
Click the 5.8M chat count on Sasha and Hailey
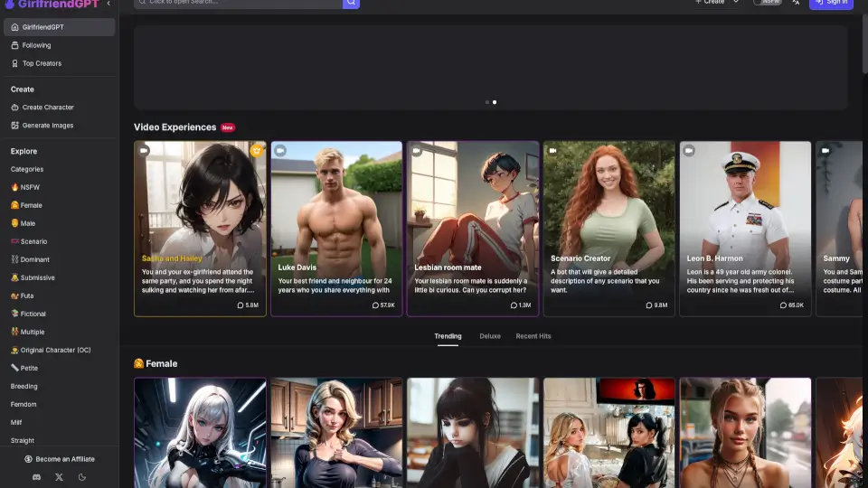(248, 305)
